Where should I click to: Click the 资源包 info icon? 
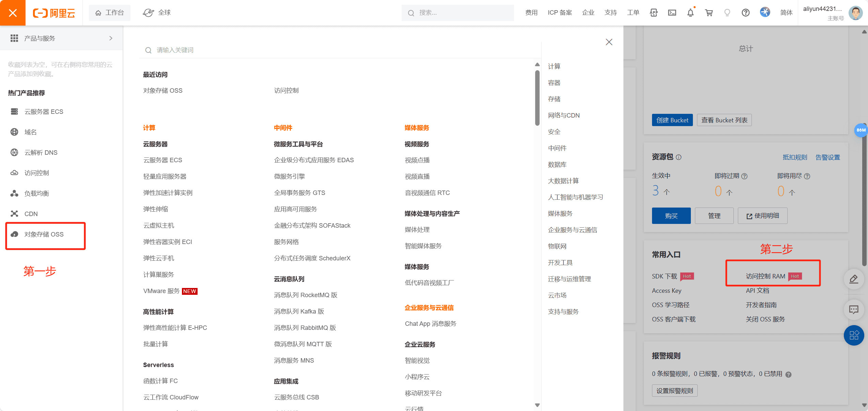678,157
